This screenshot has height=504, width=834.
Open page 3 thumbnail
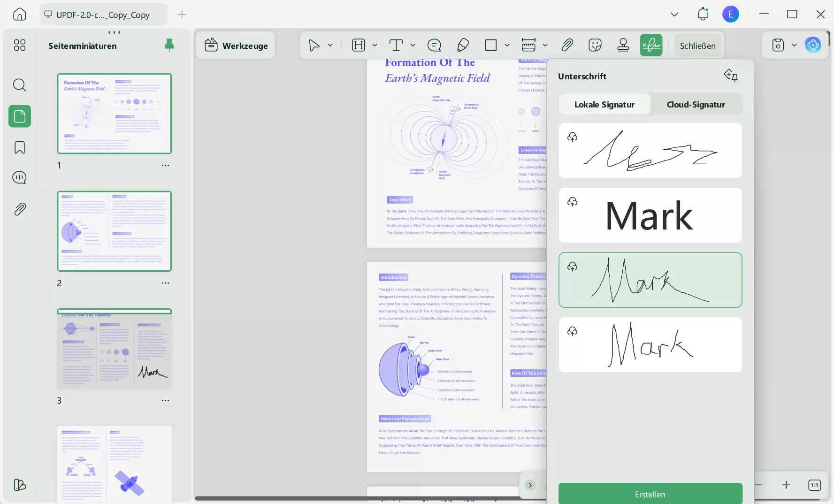(x=115, y=349)
